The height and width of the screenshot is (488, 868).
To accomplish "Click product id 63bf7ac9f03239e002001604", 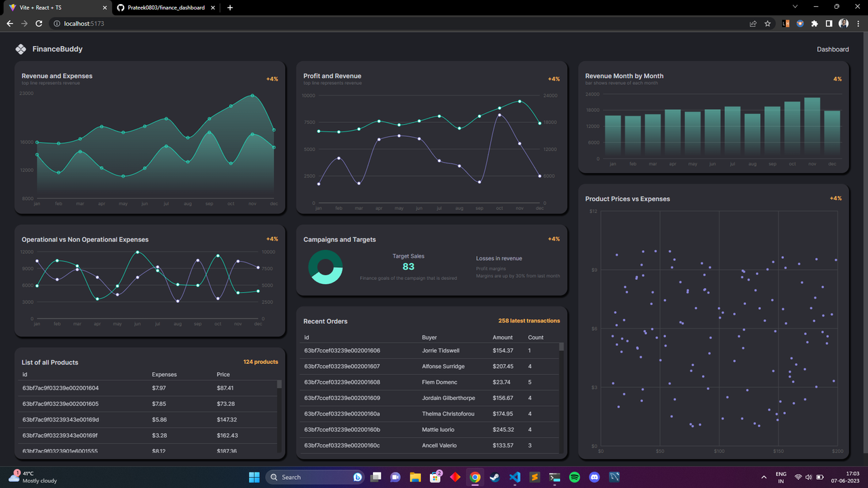I will point(60,388).
